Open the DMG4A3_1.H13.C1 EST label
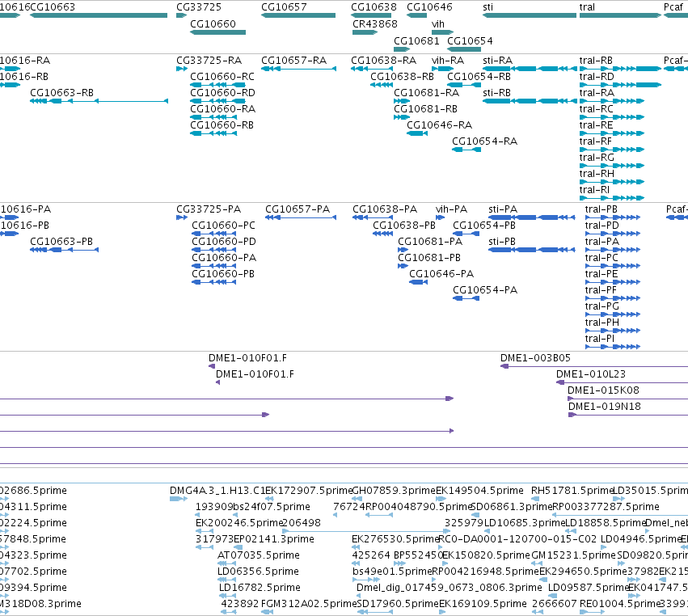Viewport: 688px width, 616px height. click(217, 491)
